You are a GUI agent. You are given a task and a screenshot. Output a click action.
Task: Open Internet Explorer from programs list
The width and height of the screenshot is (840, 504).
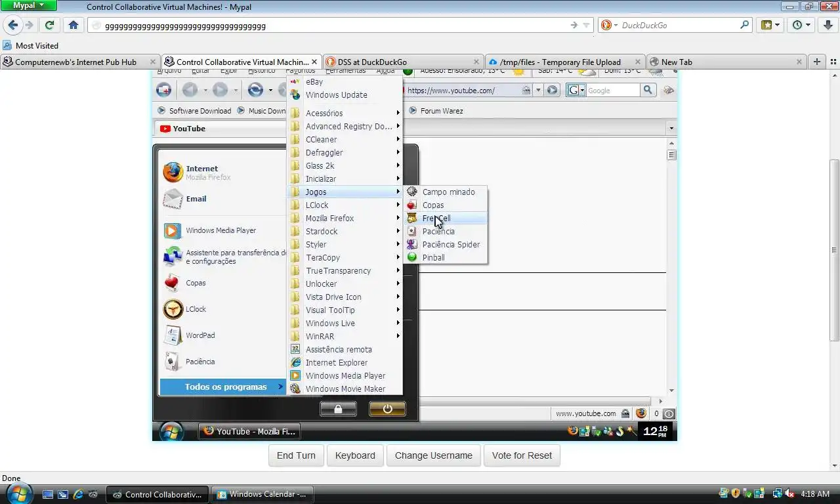point(345,362)
